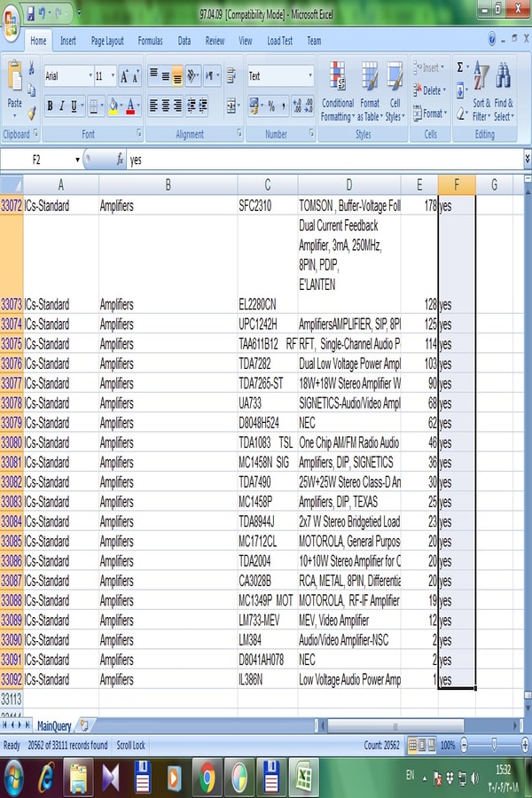The width and height of the screenshot is (532, 798).
Task: Open Sort & Filter menu
Action: (x=481, y=91)
